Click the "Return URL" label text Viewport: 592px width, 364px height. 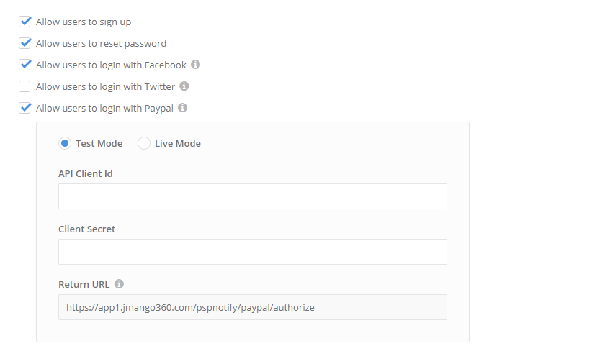[x=84, y=284]
